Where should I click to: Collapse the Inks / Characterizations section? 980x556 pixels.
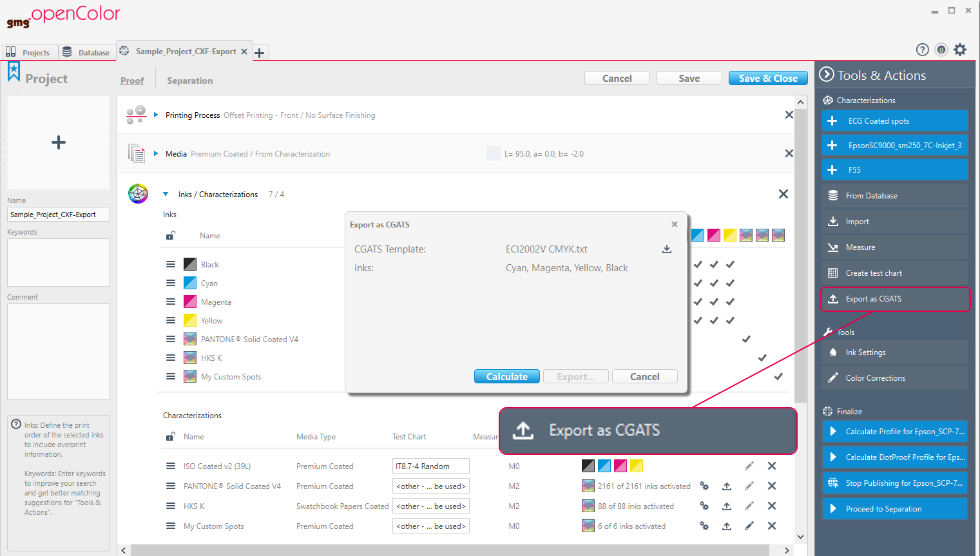166,194
